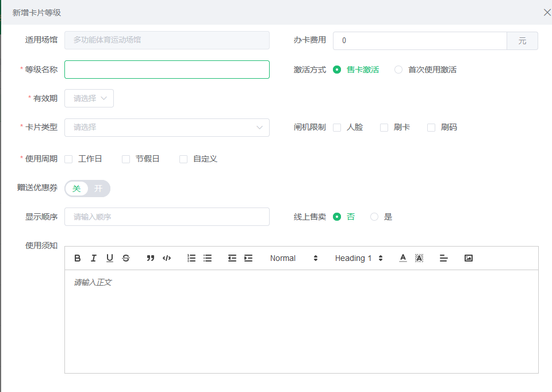Check the 人脸 gate restriction box
This screenshot has height=392, width=552.
pos(337,128)
